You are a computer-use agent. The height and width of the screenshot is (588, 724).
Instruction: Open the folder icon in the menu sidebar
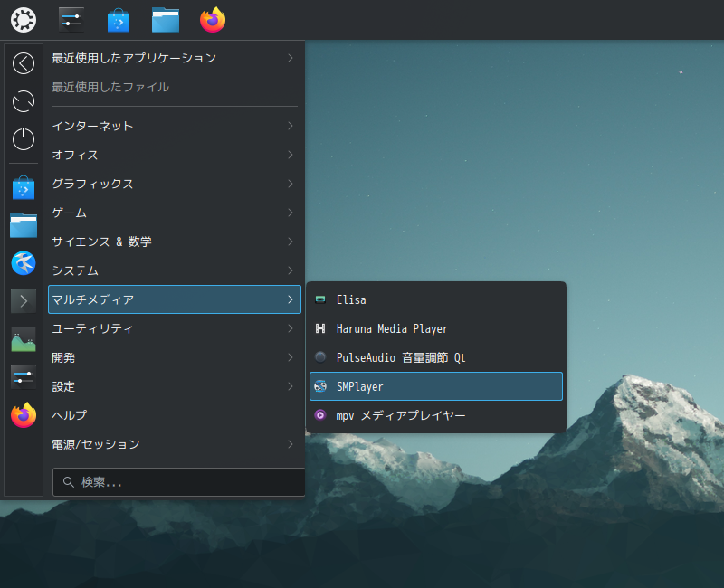click(x=24, y=225)
